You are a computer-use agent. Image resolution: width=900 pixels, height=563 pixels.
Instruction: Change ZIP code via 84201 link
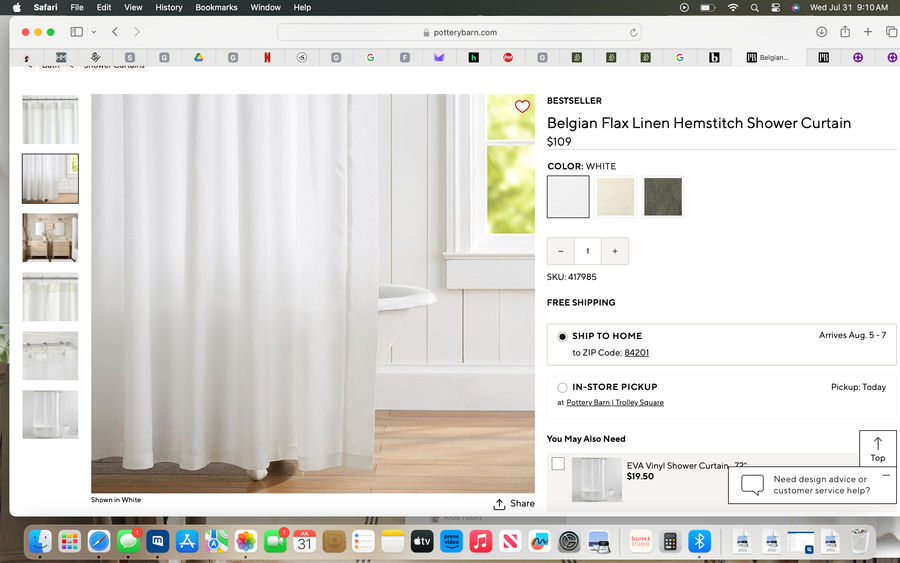(637, 352)
